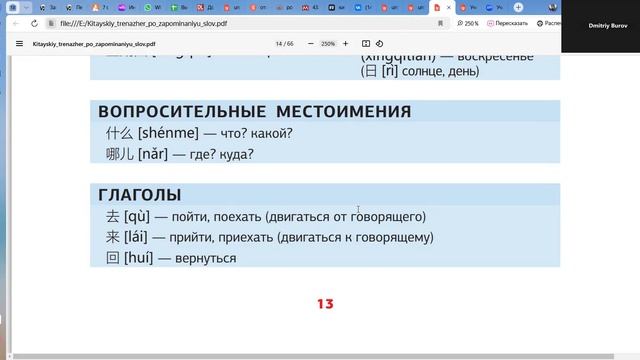Click the line 来 [lái] — прийти, приехать
Screen dimensions: 640x360
(x=269, y=237)
